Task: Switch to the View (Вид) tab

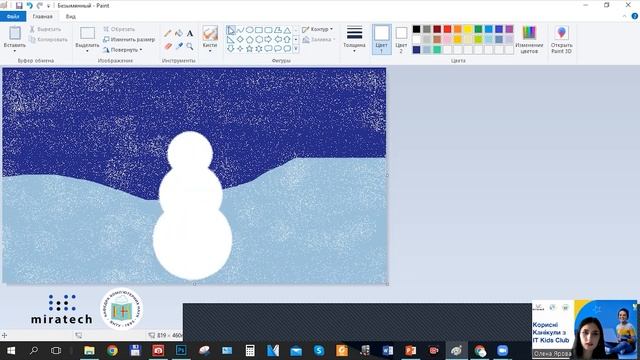Action: coord(71,16)
